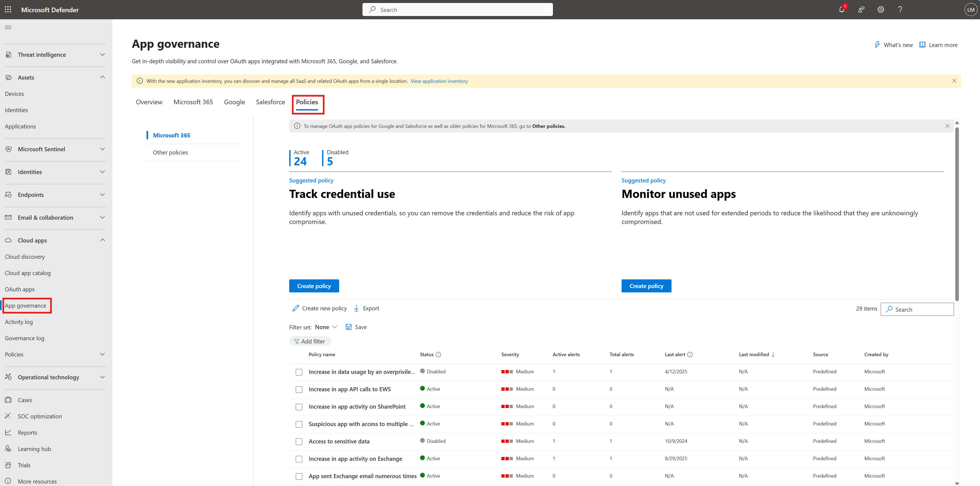Screen dimensions: 980x486
Task: Select the Access to sensitive data checkbox
Action: pyautogui.click(x=299, y=441)
